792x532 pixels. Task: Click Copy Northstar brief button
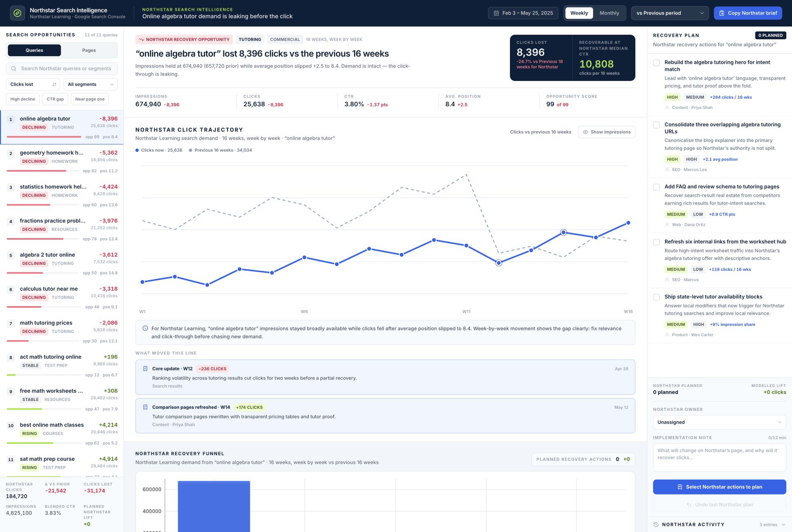[747, 13]
